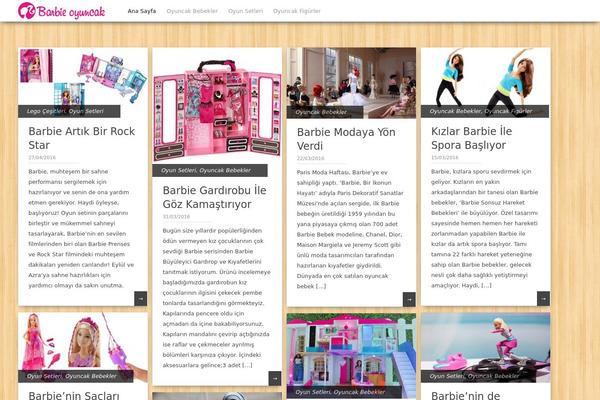Click Oyuncak Bebekler category on Modaya Yön Verdi card

click(321, 112)
